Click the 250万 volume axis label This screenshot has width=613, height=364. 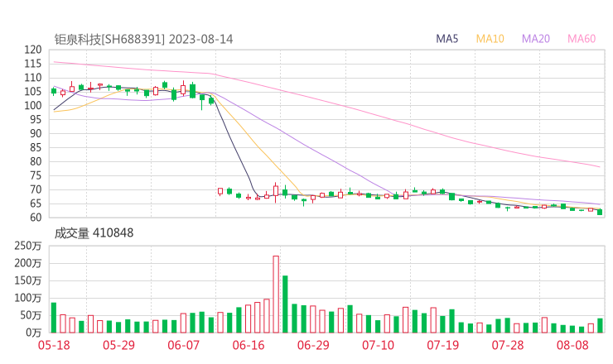[29, 246]
